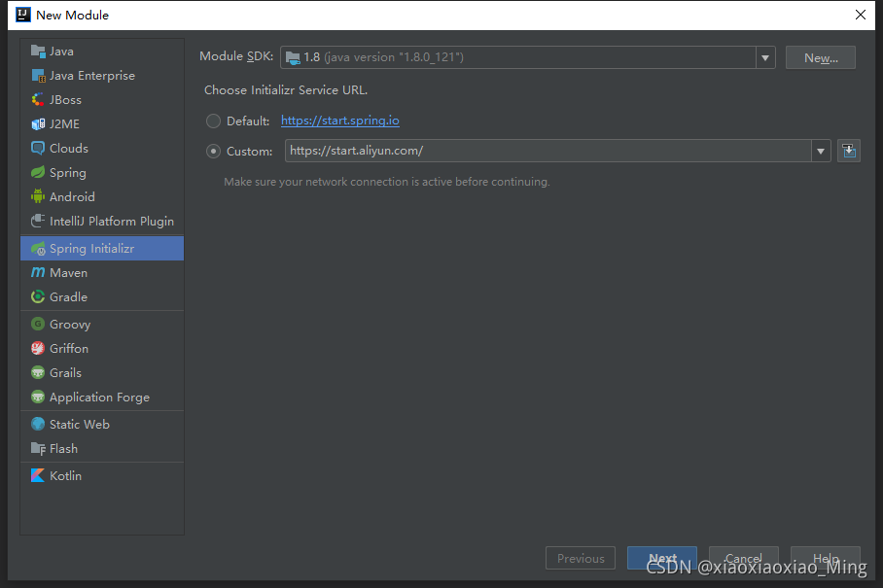The image size is (883, 588).
Task: Click the IntelliJ logo in title bar
Action: point(23,15)
